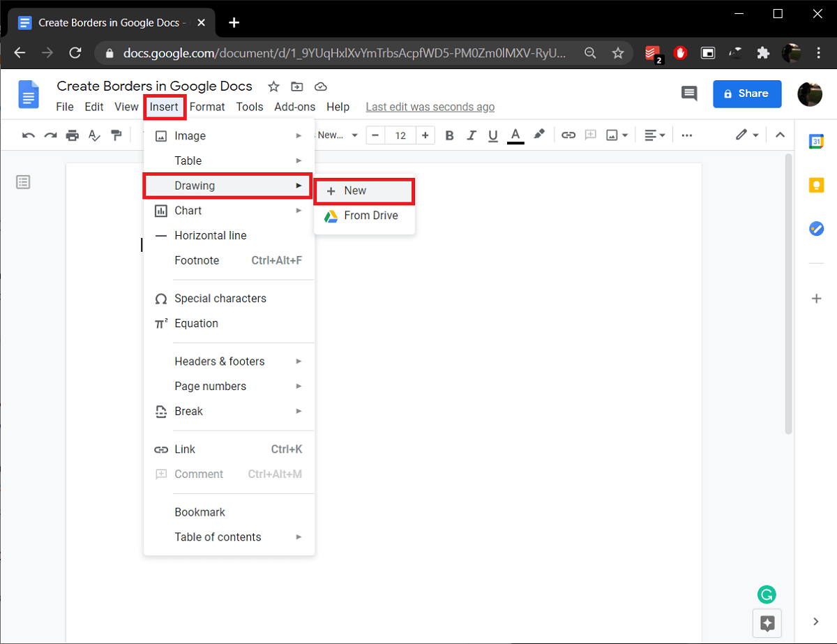Screen dimensions: 837x644
Task: Open the Spelling and grammar check icon
Action: (x=94, y=135)
